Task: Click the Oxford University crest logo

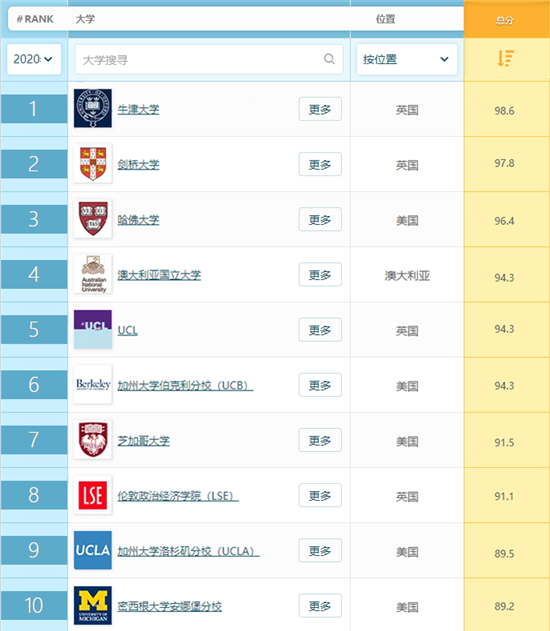Action: (x=93, y=109)
